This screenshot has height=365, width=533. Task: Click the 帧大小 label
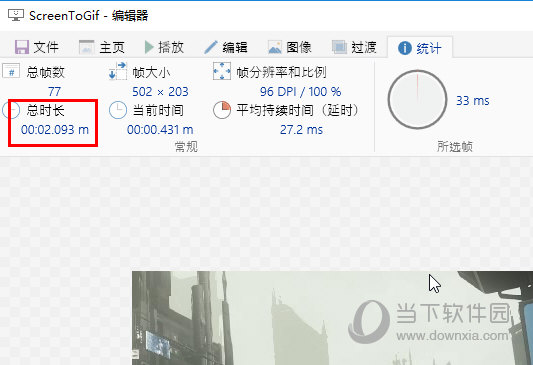tap(151, 72)
